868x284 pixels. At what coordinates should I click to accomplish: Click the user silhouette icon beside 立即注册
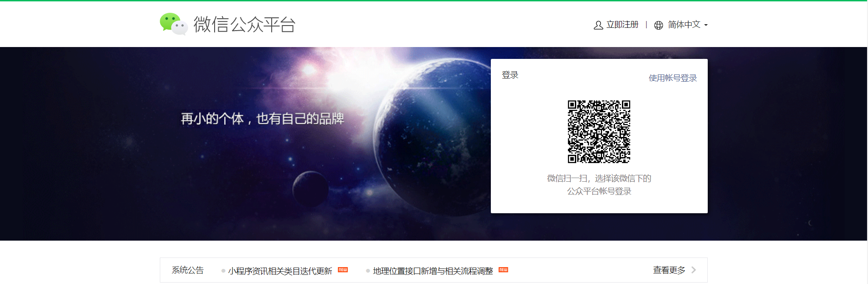tap(598, 25)
